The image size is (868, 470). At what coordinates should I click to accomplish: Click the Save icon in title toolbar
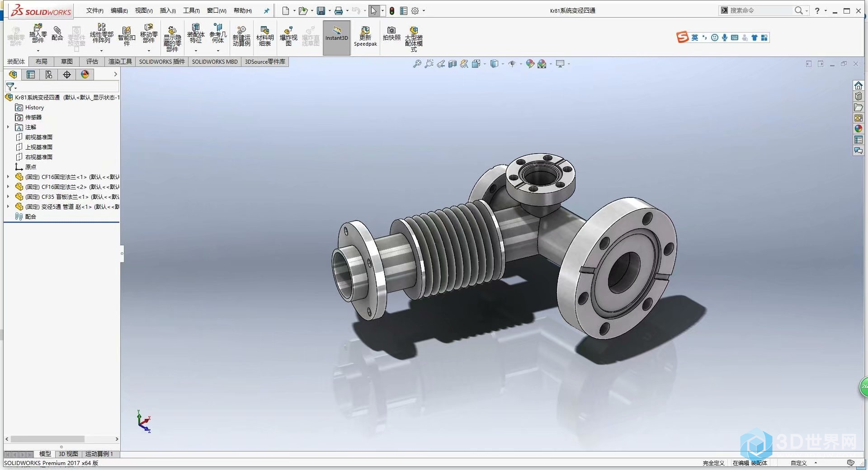(321, 10)
